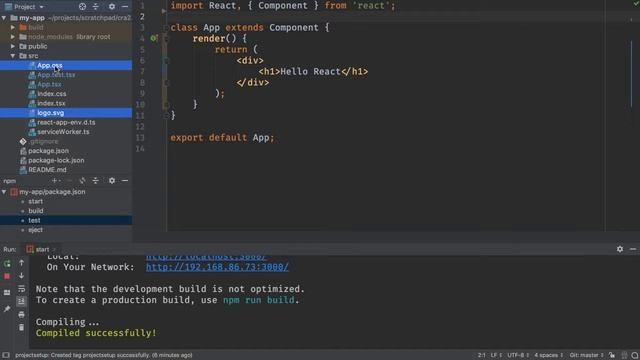Hide the npm tool window
Screen dimensions: 640x360
[125, 180]
